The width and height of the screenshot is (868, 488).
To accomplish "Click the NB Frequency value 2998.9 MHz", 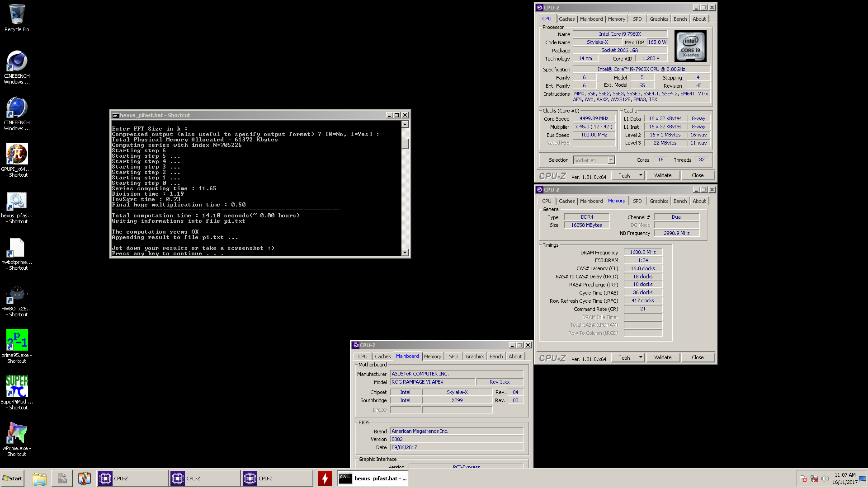I will coord(676,233).
